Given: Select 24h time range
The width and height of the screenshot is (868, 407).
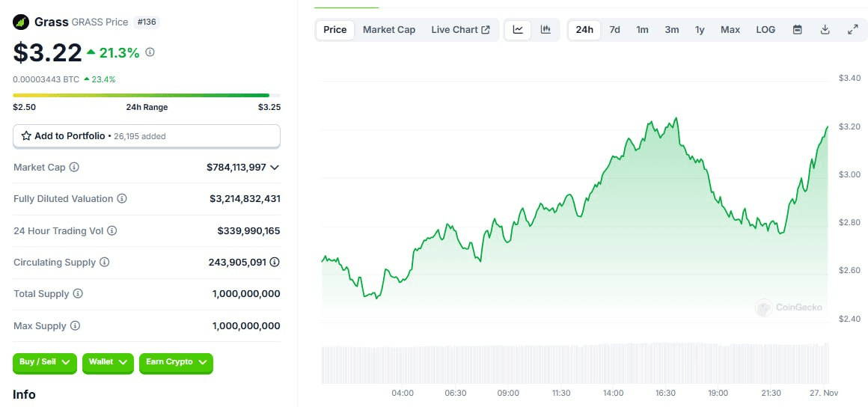Looking at the screenshot, I should tap(584, 30).
